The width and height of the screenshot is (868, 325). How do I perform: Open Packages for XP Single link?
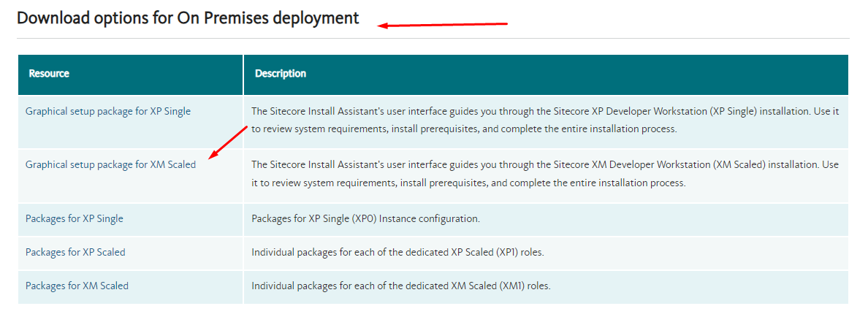pyautogui.click(x=75, y=218)
